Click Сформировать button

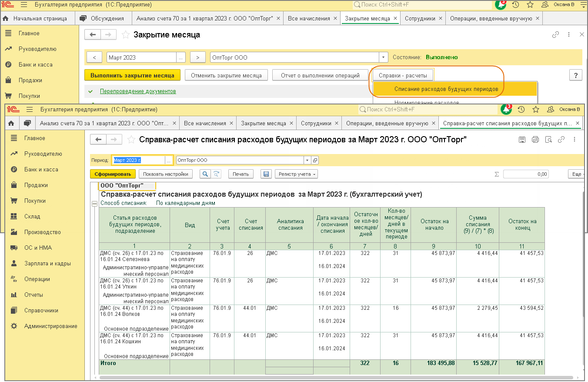(113, 174)
